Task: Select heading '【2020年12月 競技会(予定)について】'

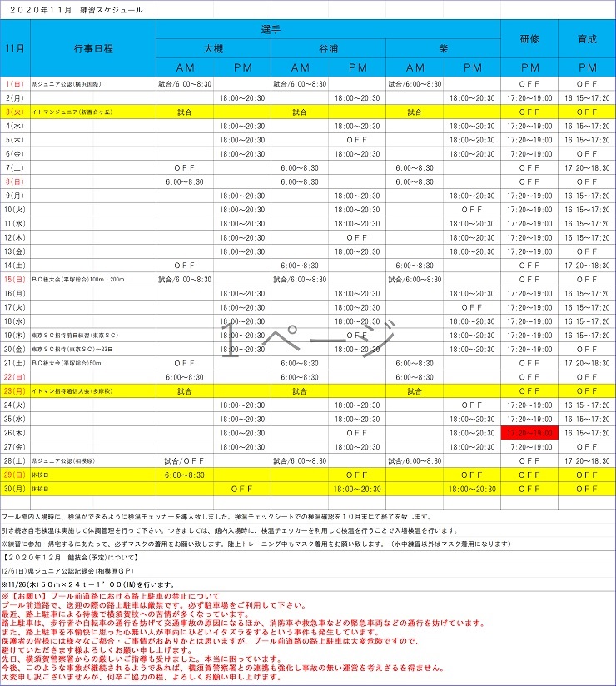Action: [x=71, y=558]
